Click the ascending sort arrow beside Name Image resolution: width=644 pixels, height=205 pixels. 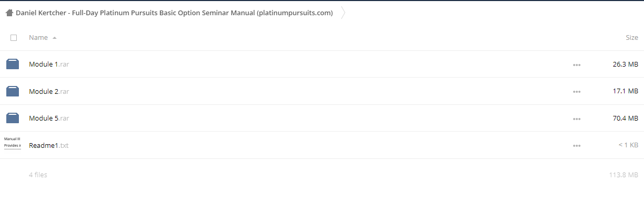point(55,38)
